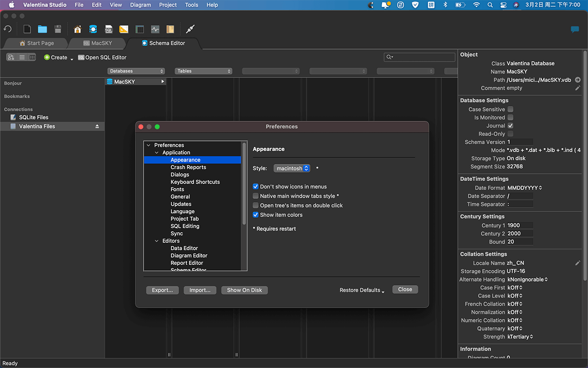Toggle the Is Monitored checkbox
Viewport: 588px width, 368px height.
[x=511, y=118]
